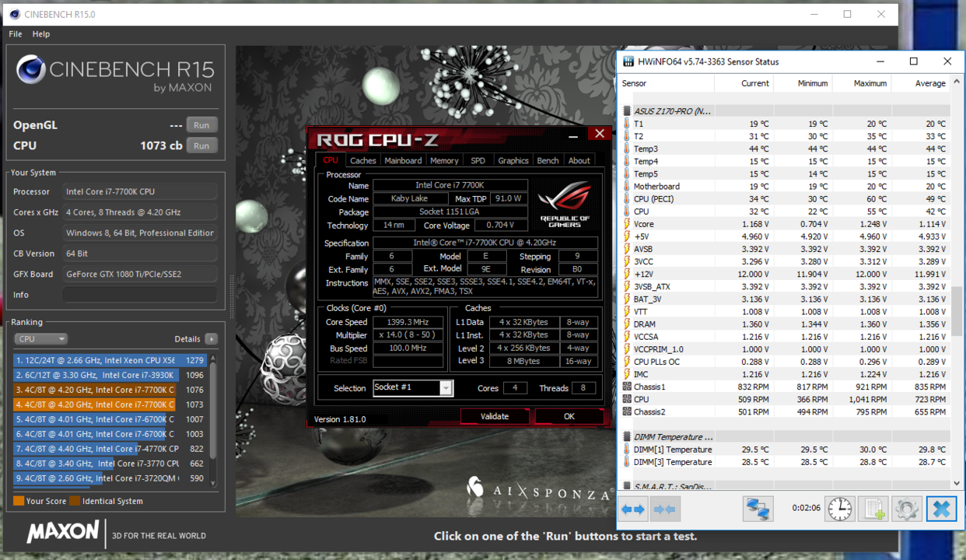Select ranking entry 7 Intel Core i7-4770K

coord(110,449)
